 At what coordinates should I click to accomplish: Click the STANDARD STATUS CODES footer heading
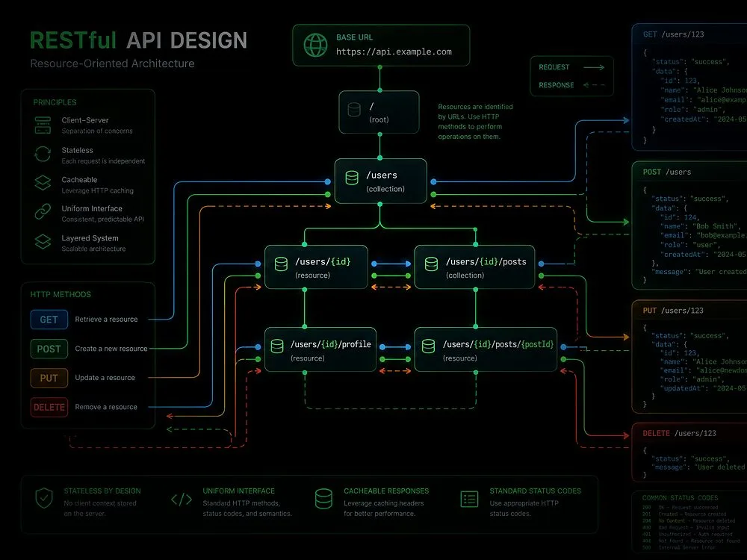coord(536,491)
